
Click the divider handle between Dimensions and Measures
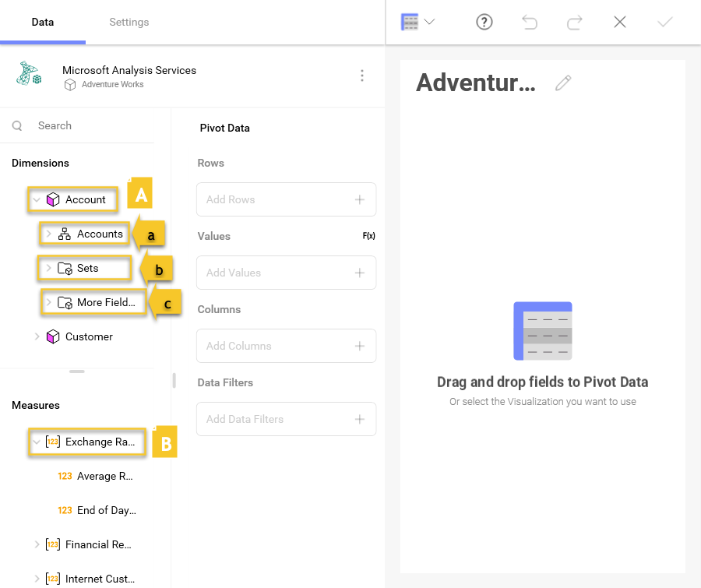[77, 371]
